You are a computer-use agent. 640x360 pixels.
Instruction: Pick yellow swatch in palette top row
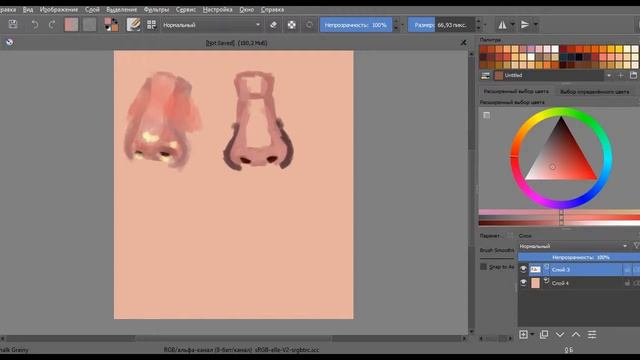click(x=619, y=49)
